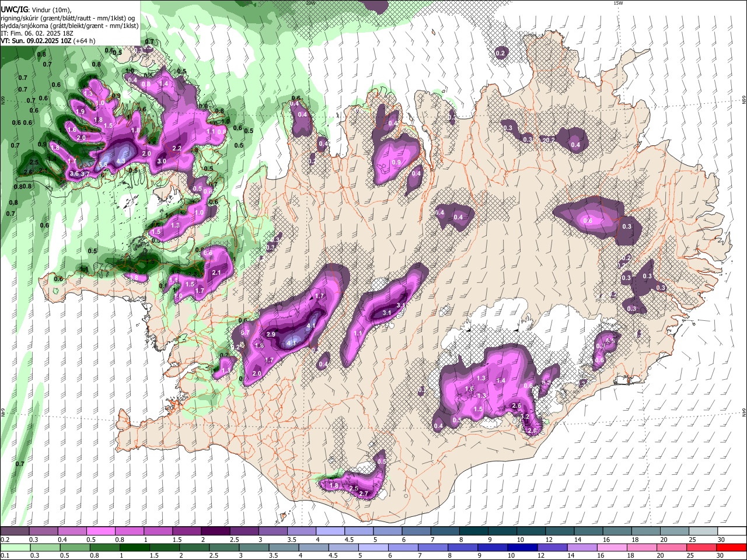Click the 'rigning/skúrir' legend description line
The width and height of the screenshot is (747, 560).
(x=68, y=17)
